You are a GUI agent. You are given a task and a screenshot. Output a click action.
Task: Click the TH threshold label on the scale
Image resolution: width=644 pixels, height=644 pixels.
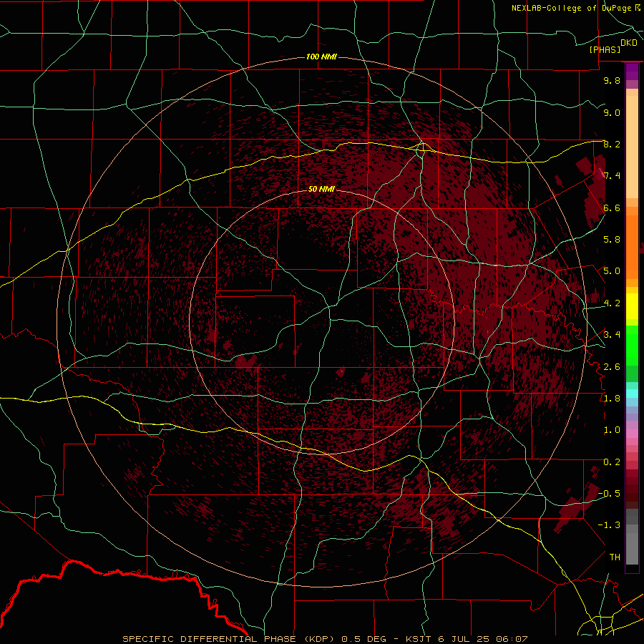tap(615, 557)
